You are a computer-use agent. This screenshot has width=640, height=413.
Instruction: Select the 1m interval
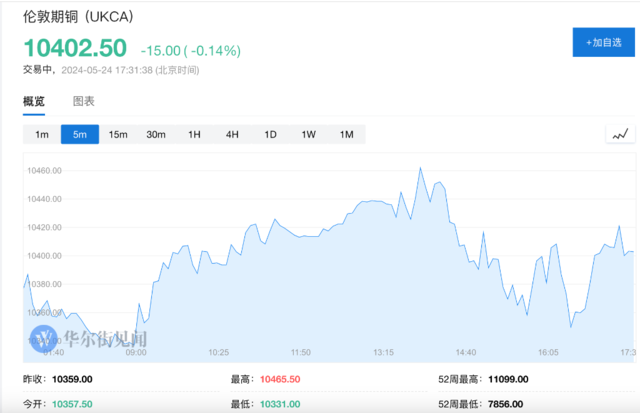coord(42,134)
